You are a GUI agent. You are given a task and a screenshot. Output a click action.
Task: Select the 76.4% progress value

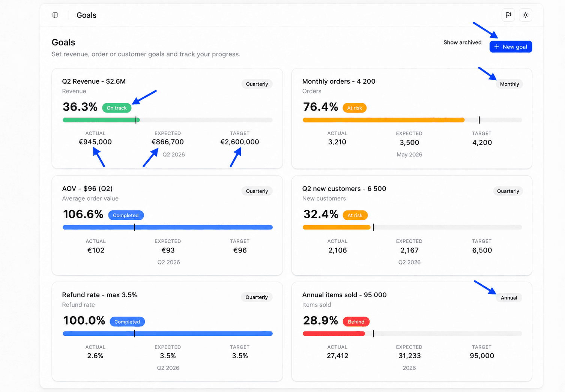pos(321,107)
